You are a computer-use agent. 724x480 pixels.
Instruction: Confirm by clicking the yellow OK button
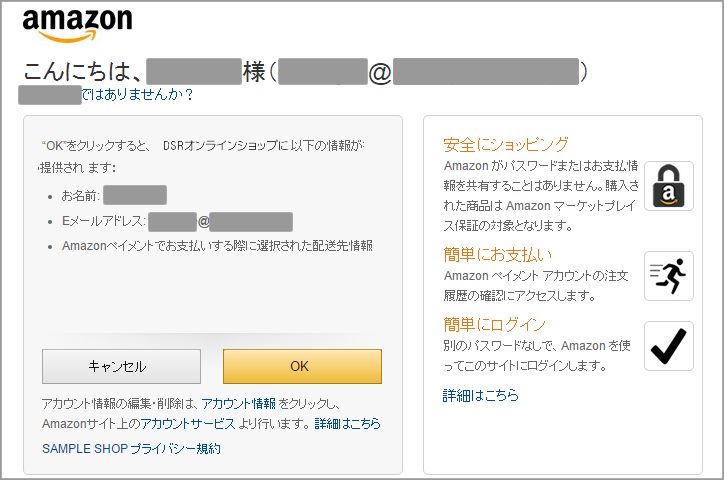pyautogui.click(x=302, y=366)
